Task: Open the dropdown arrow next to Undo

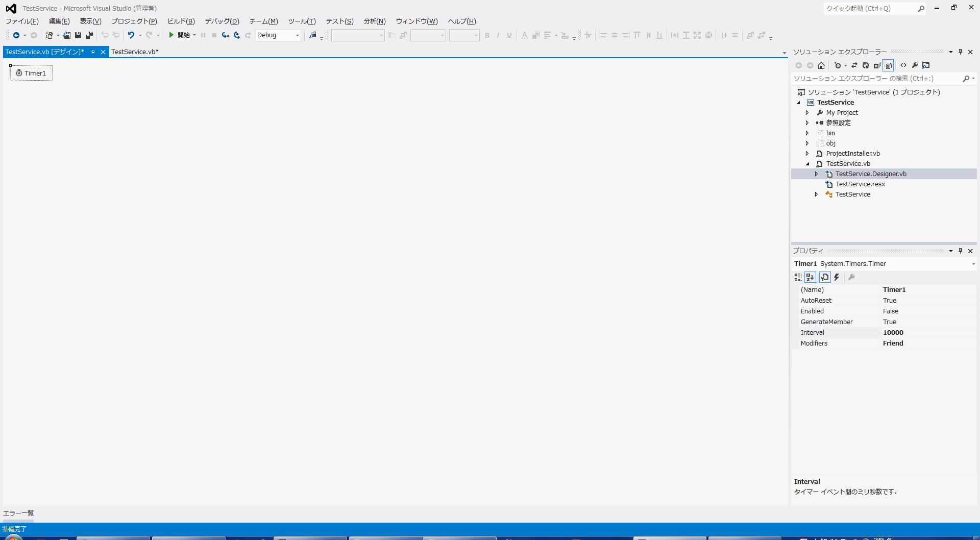Action: click(x=140, y=36)
